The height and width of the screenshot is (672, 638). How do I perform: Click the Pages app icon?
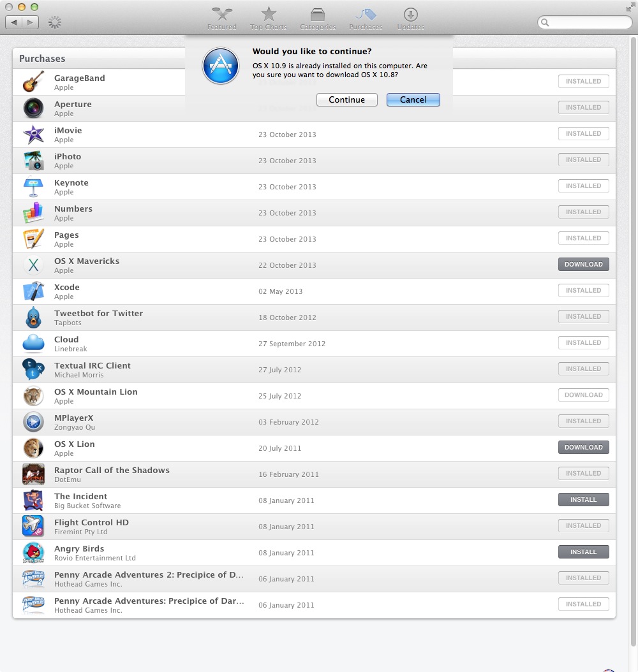coord(33,238)
